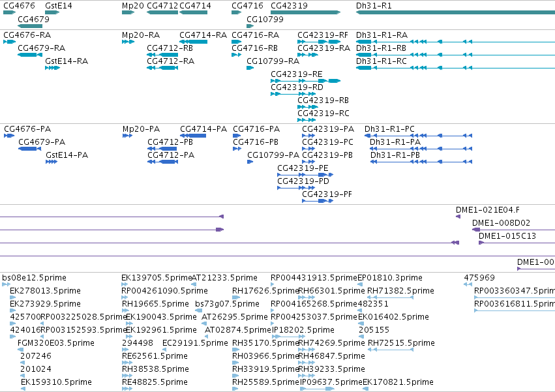Select protein CG10799-PA

click(x=273, y=155)
